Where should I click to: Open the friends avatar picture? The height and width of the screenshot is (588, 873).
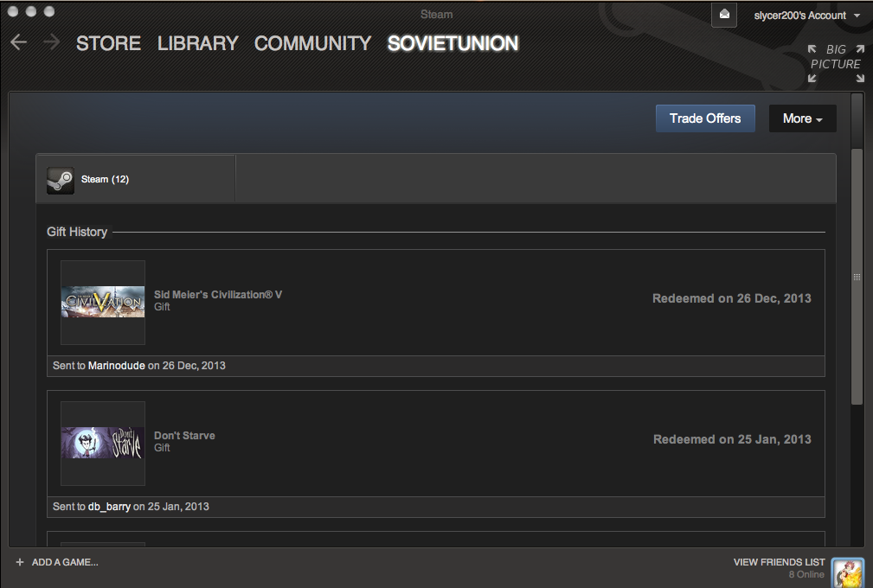tap(847, 572)
